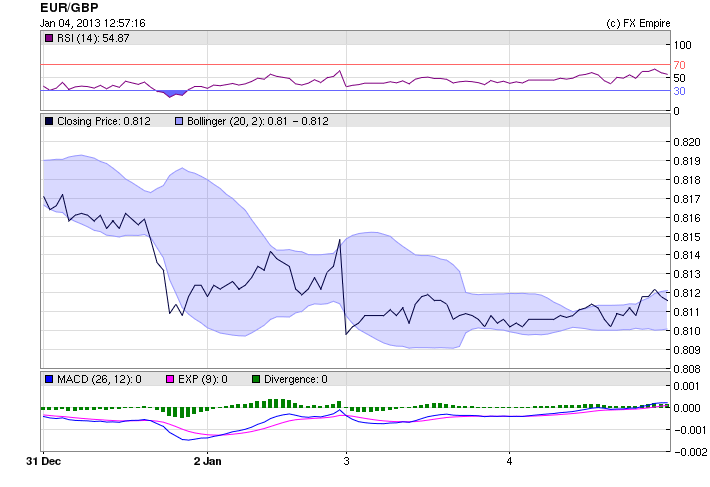Click the largest negative divergence histogram bar
Screen dimensions: 710x487
pos(181,412)
